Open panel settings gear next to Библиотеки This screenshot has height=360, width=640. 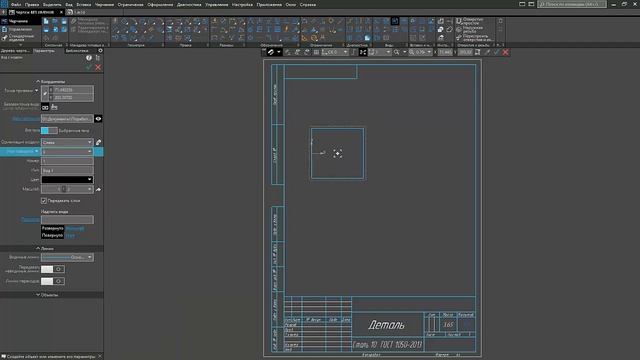[100, 51]
